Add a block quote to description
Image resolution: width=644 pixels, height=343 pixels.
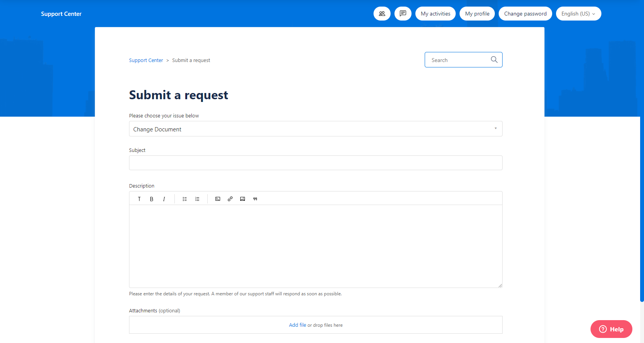[x=255, y=199]
